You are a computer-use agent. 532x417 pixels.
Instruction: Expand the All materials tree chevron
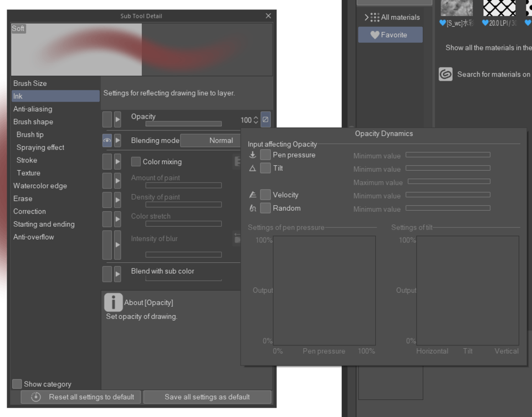[x=366, y=17]
